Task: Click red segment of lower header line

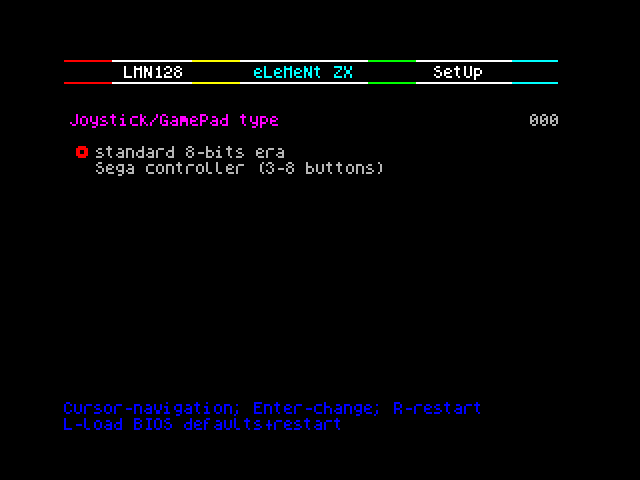Action: [88, 83]
